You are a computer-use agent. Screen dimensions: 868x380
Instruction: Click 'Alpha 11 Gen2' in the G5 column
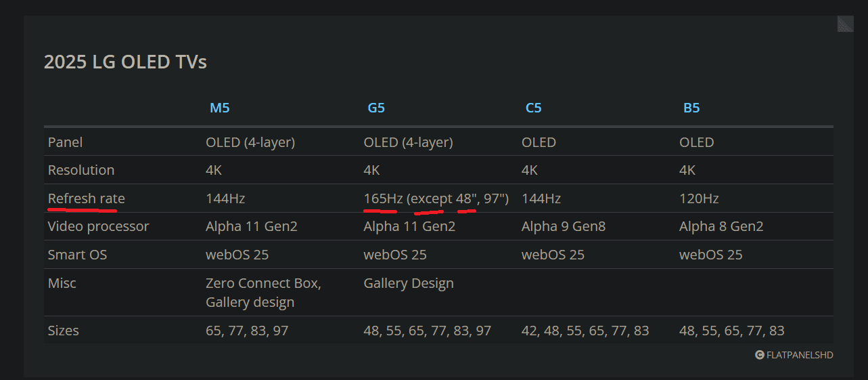pos(409,226)
